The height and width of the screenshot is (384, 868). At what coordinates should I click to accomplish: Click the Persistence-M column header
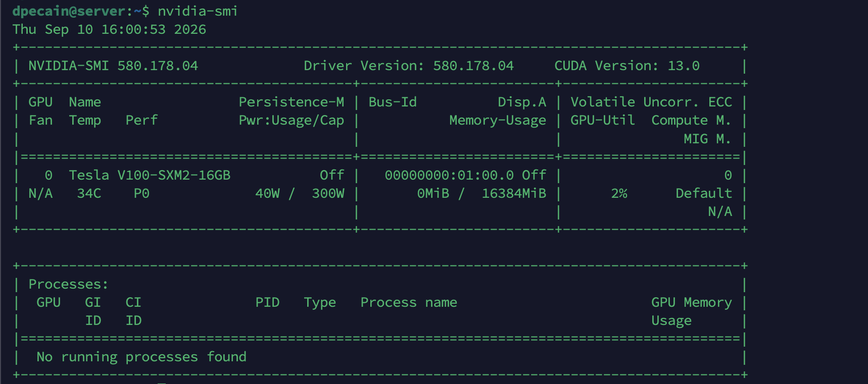click(x=292, y=102)
